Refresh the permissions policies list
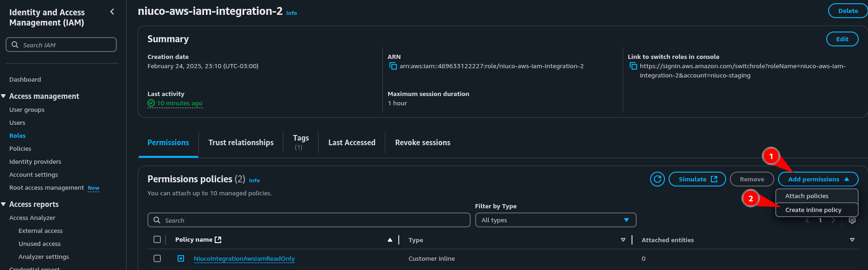Screen dimensions: 868x270 pos(657,179)
